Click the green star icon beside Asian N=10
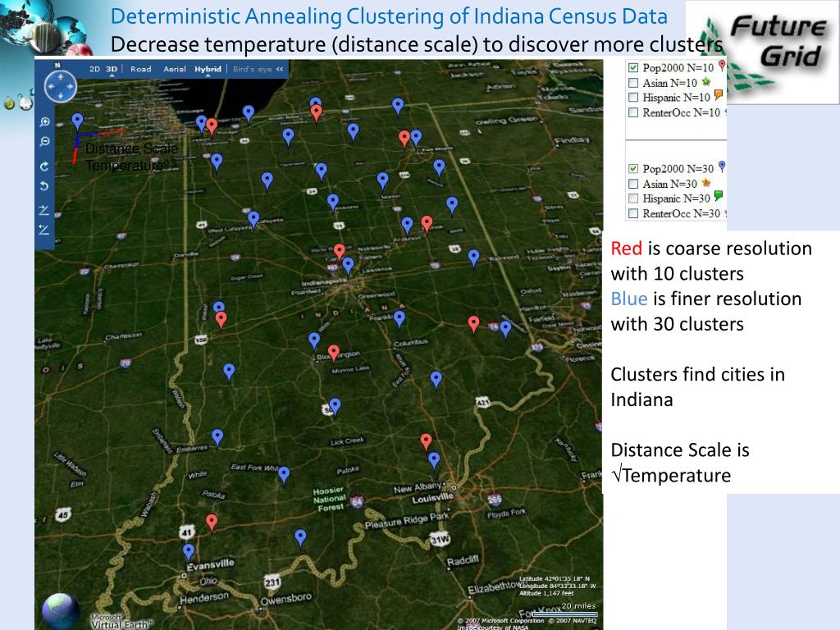Image resolution: width=840 pixels, height=630 pixels. [x=706, y=82]
